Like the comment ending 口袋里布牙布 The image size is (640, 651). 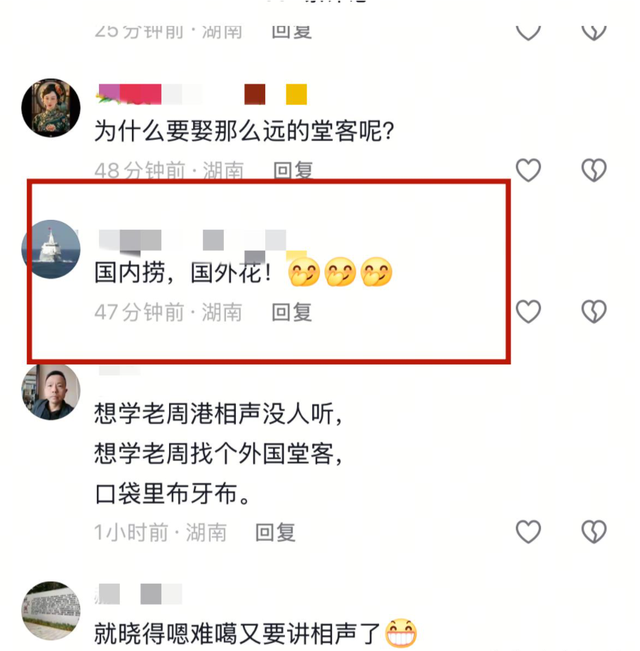[528, 531]
